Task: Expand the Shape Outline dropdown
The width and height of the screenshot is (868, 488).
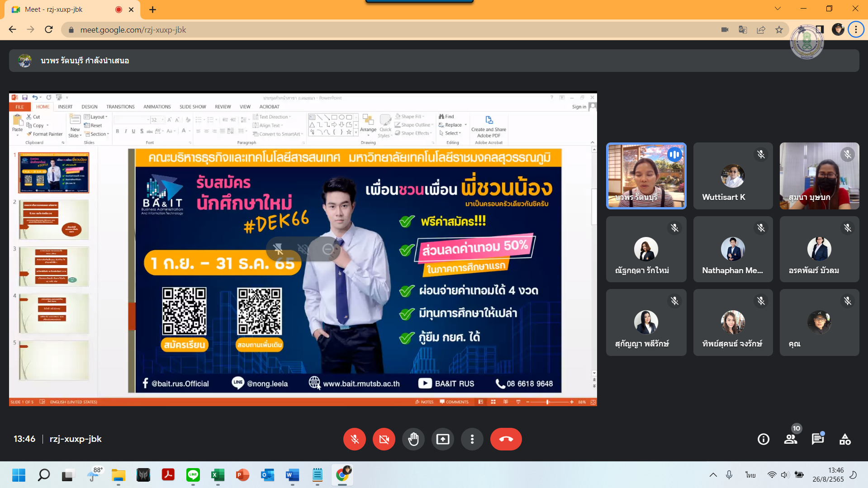Action: tap(414, 125)
